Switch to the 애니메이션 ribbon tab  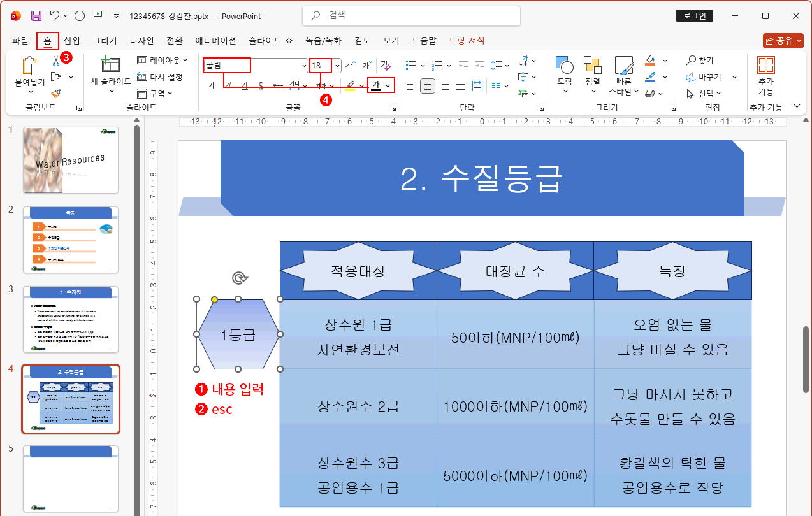[x=217, y=39]
